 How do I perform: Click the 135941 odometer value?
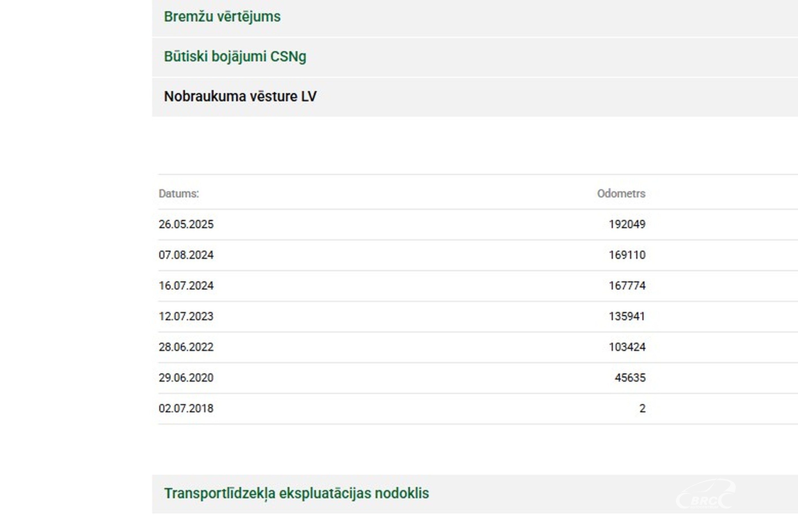[626, 317]
